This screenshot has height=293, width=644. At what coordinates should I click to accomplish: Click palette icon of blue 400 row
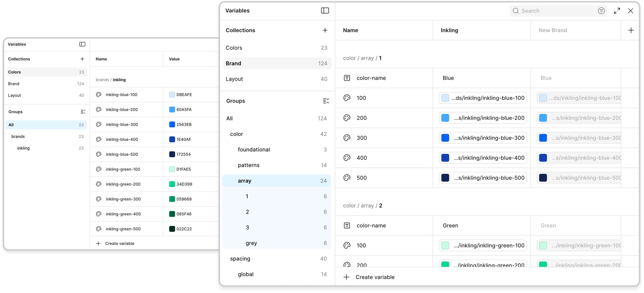pos(347,158)
